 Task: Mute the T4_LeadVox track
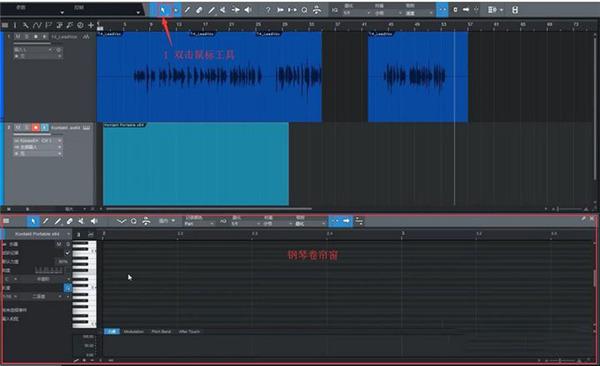pyautogui.click(x=18, y=36)
